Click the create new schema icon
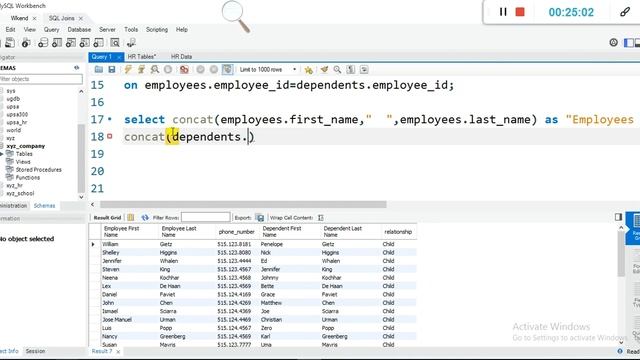 click(43, 42)
